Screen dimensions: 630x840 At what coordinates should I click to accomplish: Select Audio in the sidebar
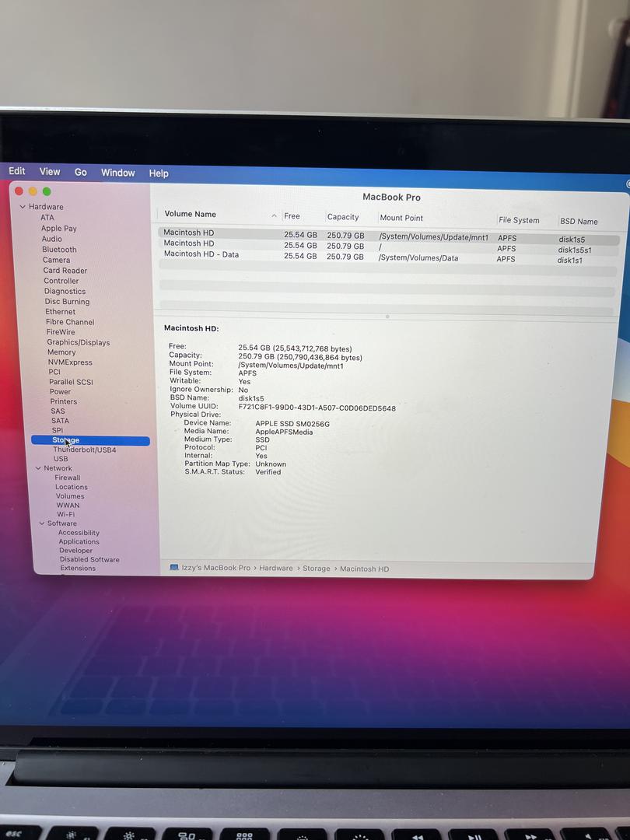click(52, 239)
